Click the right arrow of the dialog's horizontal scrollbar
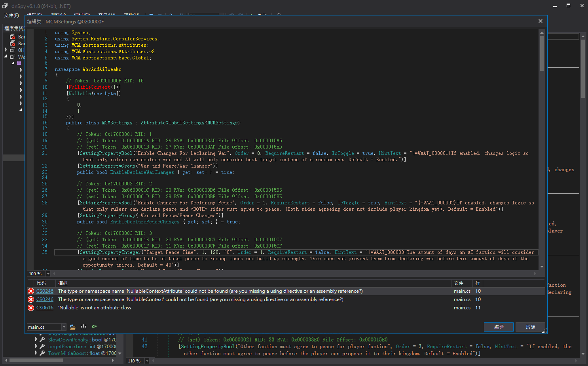588x366 pixels. 535,273
